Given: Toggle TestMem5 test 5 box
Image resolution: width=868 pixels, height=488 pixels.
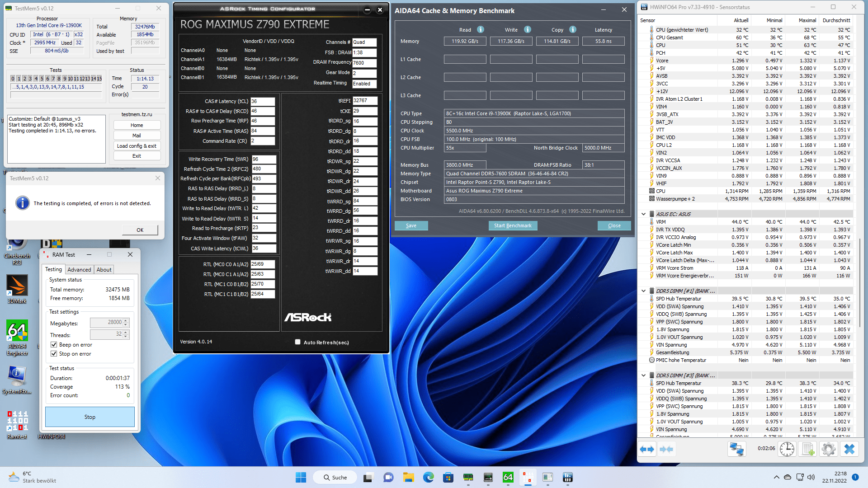Looking at the screenshot, I should click(42, 79).
